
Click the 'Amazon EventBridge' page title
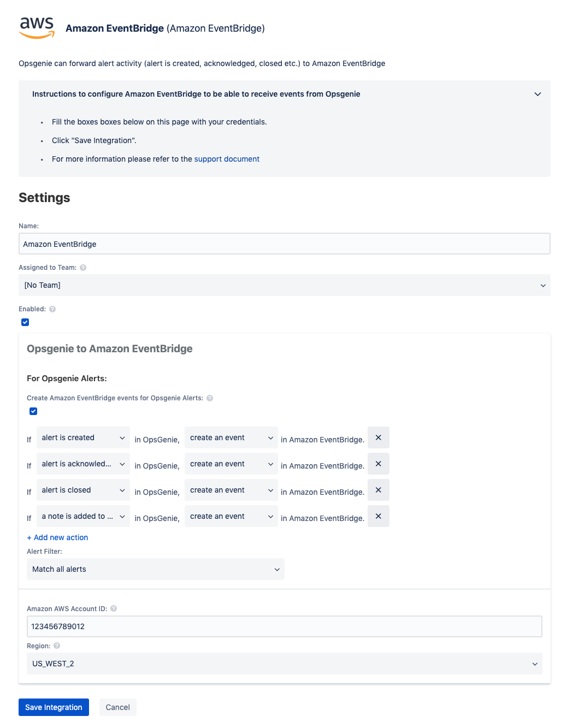(165, 28)
